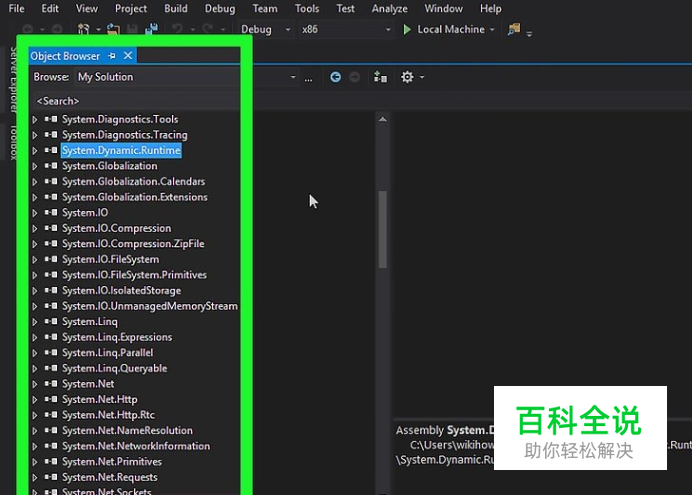The width and height of the screenshot is (692, 495).
Task: Open the Team menu
Action: (265, 8)
